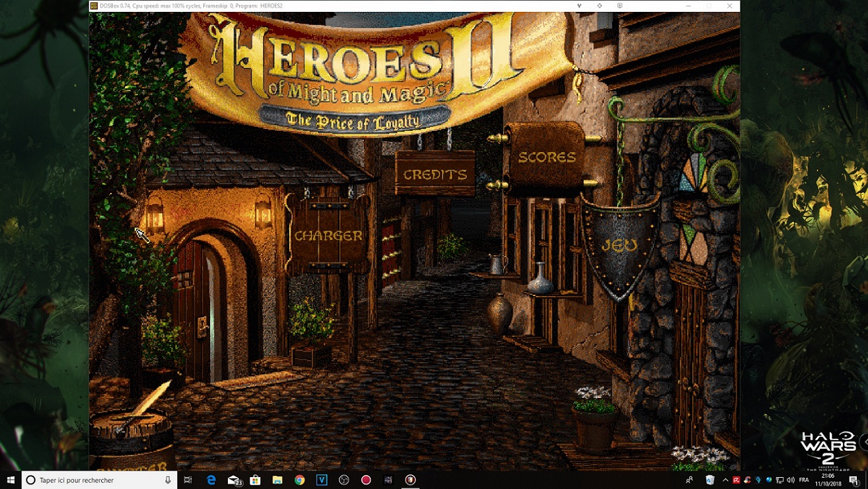Click the blue bird tray icon
Image resolution: width=868 pixels, height=489 pixels.
coord(758,480)
